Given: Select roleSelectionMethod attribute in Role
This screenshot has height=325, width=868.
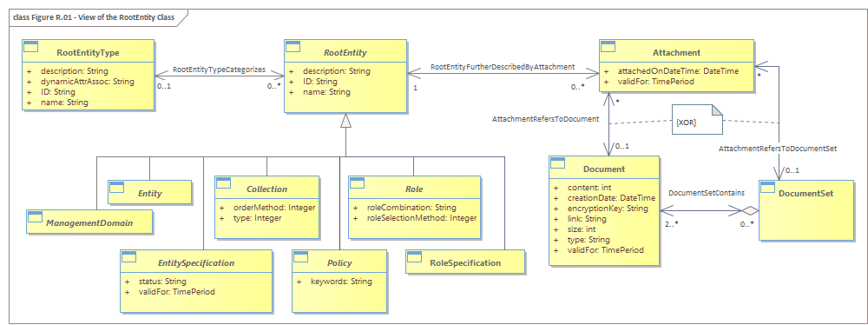Looking at the screenshot, I should (x=421, y=218).
